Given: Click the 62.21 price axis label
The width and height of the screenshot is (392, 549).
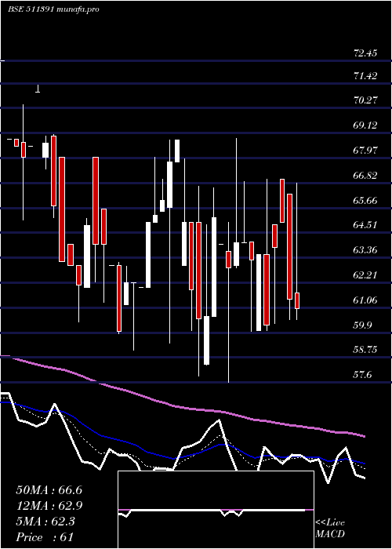Looking at the screenshot, I should tap(365, 274).
